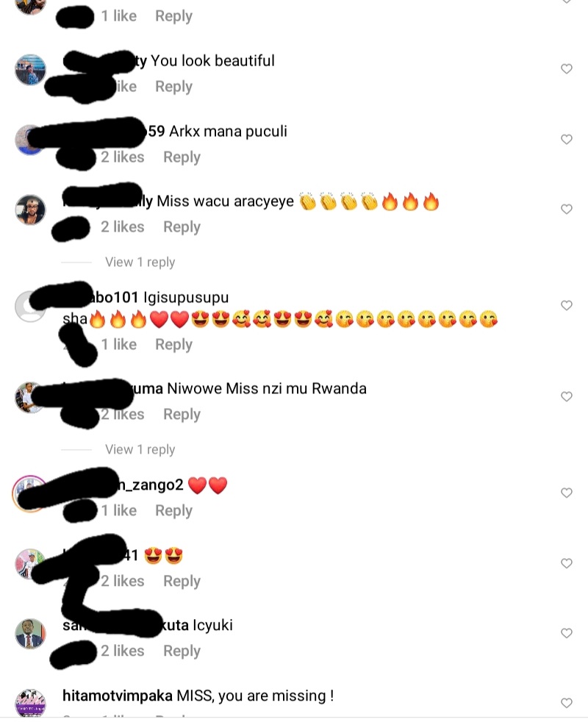Reply to zango2 hearts comment
Image resolution: width=588 pixels, height=722 pixels.
coord(173,511)
